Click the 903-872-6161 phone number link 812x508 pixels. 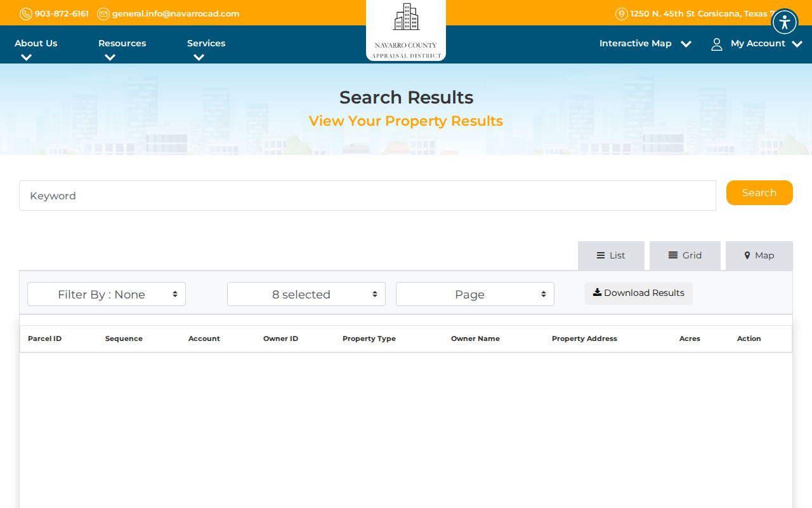[62, 14]
